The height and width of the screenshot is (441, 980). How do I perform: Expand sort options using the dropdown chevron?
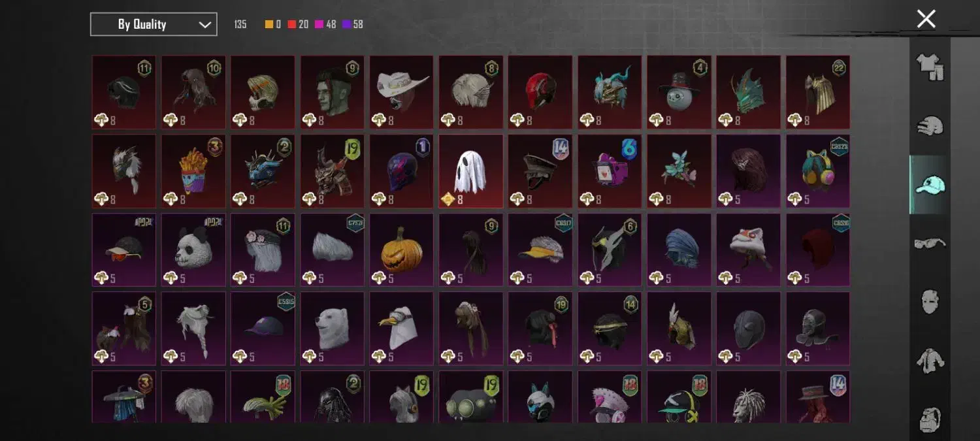pos(204,25)
